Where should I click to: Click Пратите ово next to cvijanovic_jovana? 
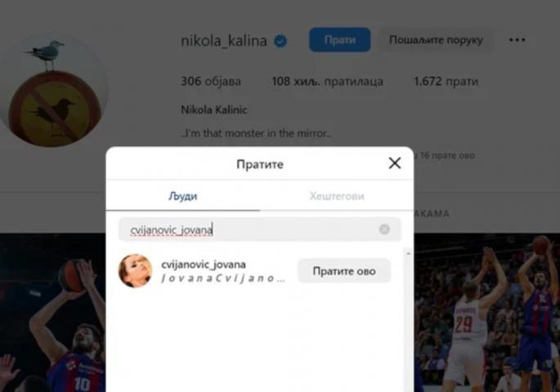pyautogui.click(x=344, y=271)
